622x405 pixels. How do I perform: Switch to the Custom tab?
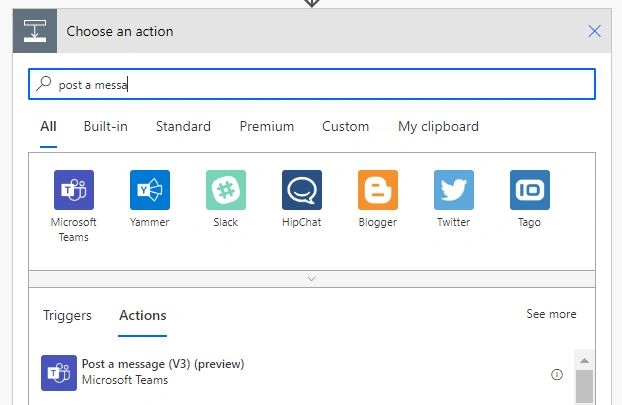pos(346,127)
